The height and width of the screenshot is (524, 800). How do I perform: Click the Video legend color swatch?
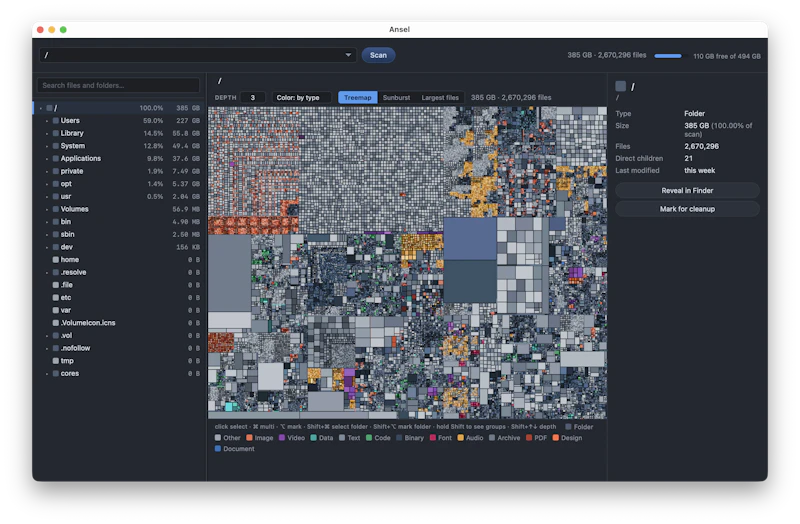click(x=282, y=438)
